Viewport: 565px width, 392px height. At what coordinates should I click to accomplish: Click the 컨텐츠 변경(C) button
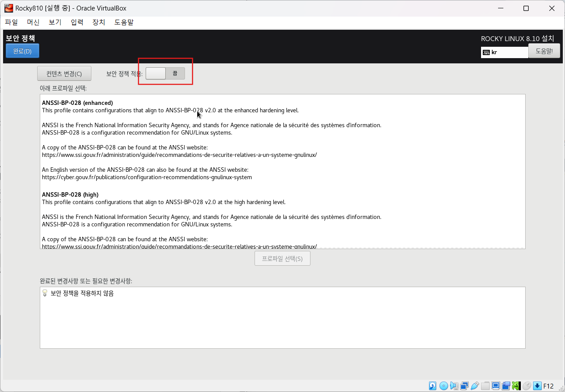(64, 74)
